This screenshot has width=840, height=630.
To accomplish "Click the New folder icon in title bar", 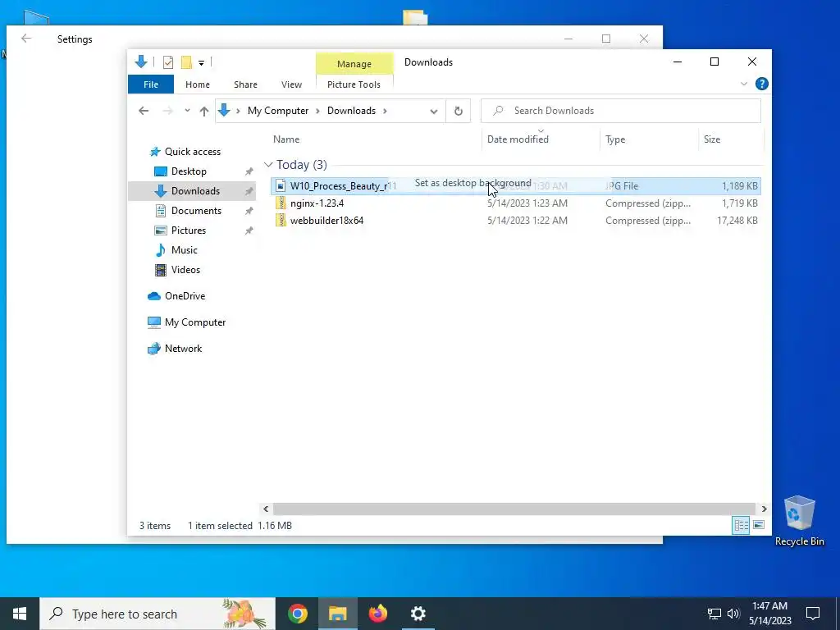I will click(x=186, y=62).
